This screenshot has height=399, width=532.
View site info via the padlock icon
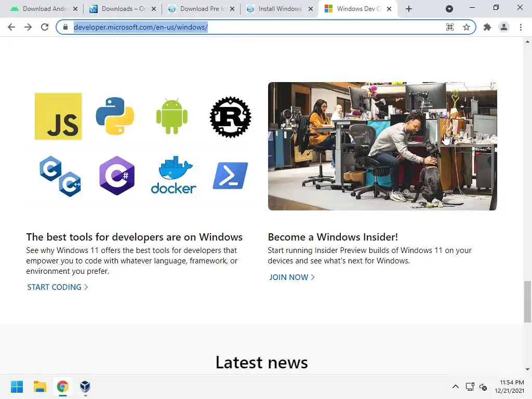point(65,27)
